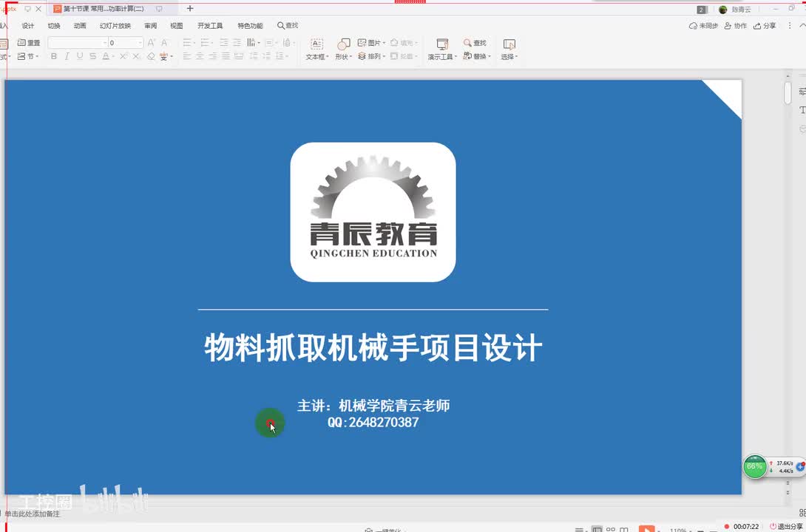The image size is (806, 532).
Task: Switch to the 第十节课 presentation tab
Action: [x=104, y=9]
